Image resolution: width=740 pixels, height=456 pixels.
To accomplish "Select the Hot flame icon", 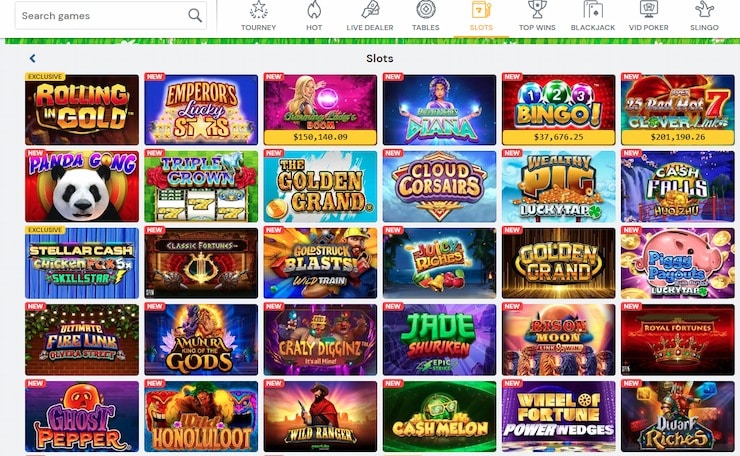I will [x=314, y=10].
